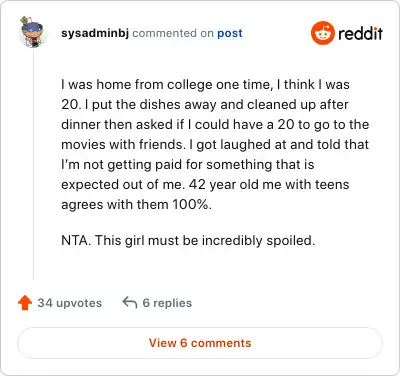Image resolution: width=400 pixels, height=376 pixels.
Task: Select the vertical thread line under the avatar
Action: [33, 165]
